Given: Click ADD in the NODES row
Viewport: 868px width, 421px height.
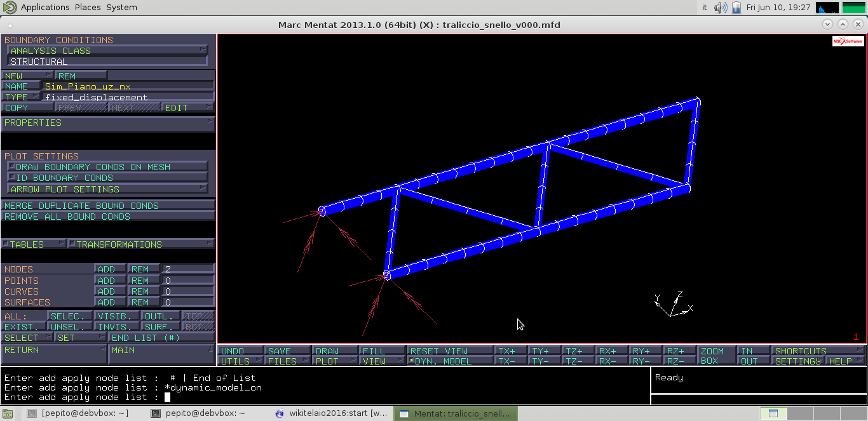Looking at the screenshot, I should click(x=110, y=269).
